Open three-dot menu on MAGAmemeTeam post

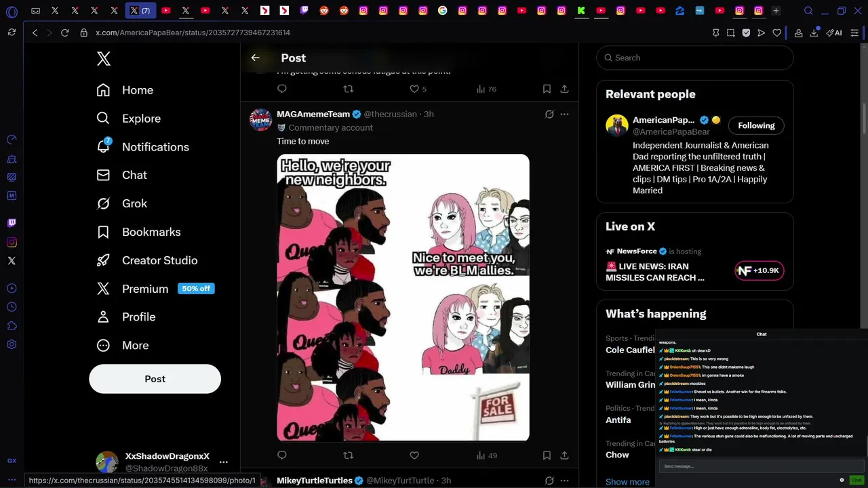pyautogui.click(x=564, y=115)
